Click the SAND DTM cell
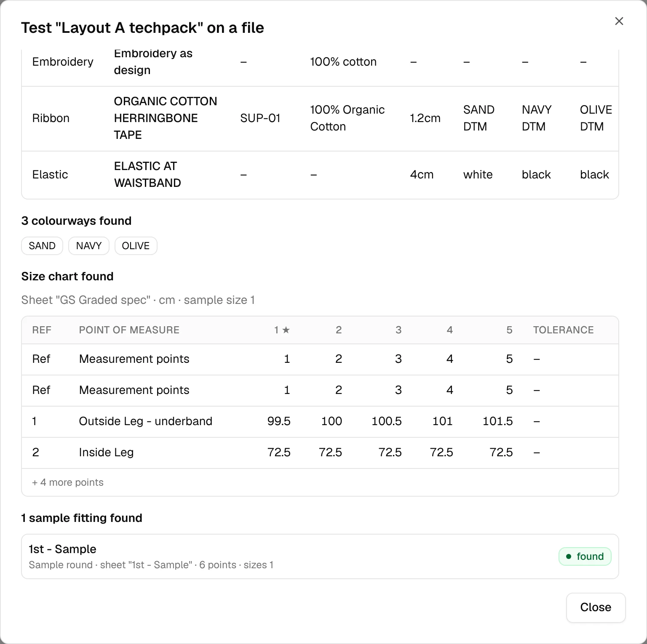Viewport: 647px width, 644px height. [x=479, y=118]
